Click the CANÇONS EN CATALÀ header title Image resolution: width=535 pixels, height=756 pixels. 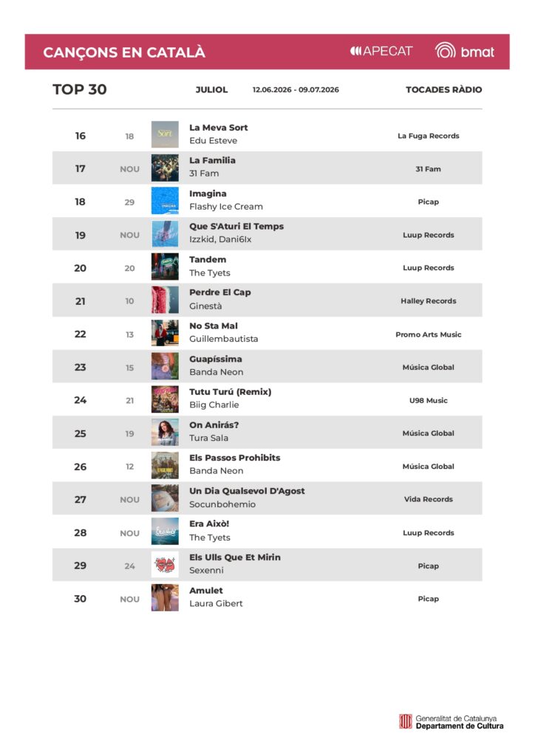(124, 52)
